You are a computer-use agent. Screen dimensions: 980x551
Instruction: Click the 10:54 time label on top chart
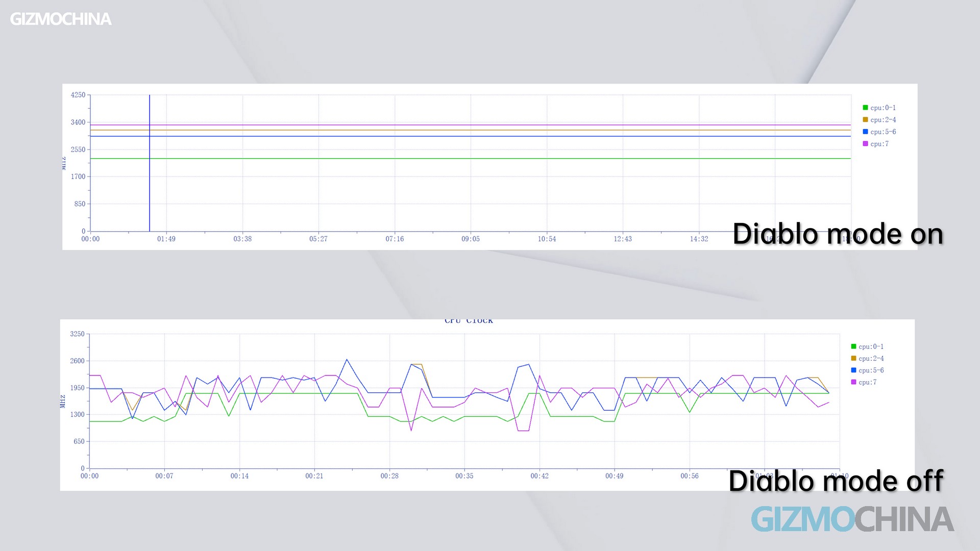[x=547, y=239]
